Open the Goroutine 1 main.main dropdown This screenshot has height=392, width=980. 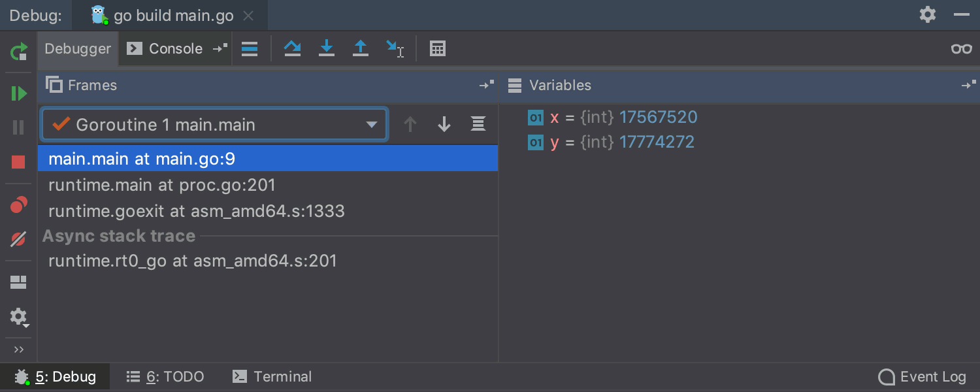(371, 125)
